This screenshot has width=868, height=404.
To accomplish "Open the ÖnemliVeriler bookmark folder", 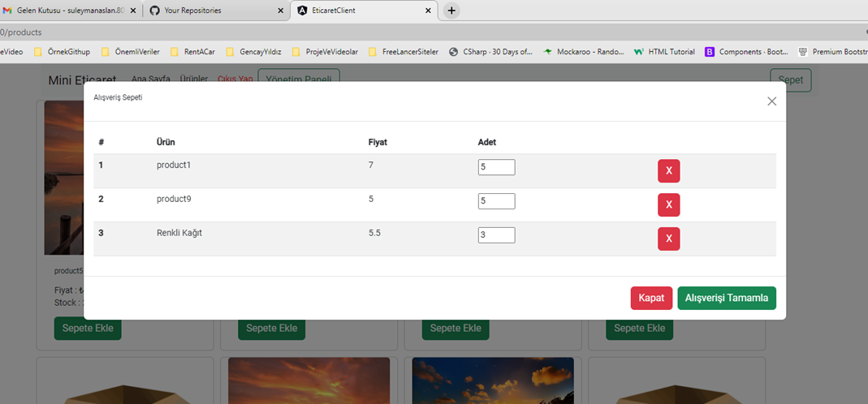I will pyautogui.click(x=130, y=52).
